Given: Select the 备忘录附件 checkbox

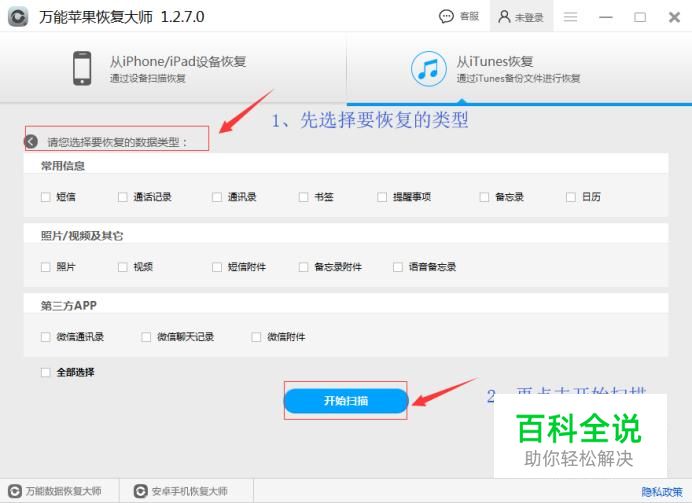Looking at the screenshot, I should point(303,267).
